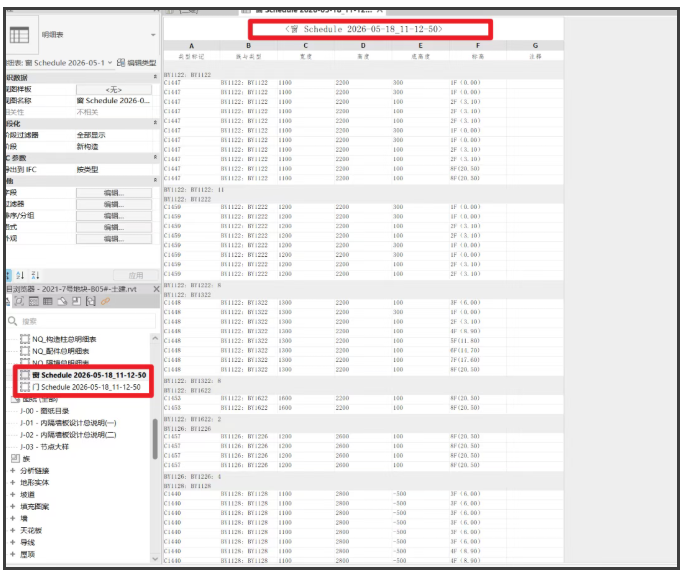Screen dimensions: 683x574
Task: Click the project browser scrollbar thumb
Action: (x=155, y=439)
